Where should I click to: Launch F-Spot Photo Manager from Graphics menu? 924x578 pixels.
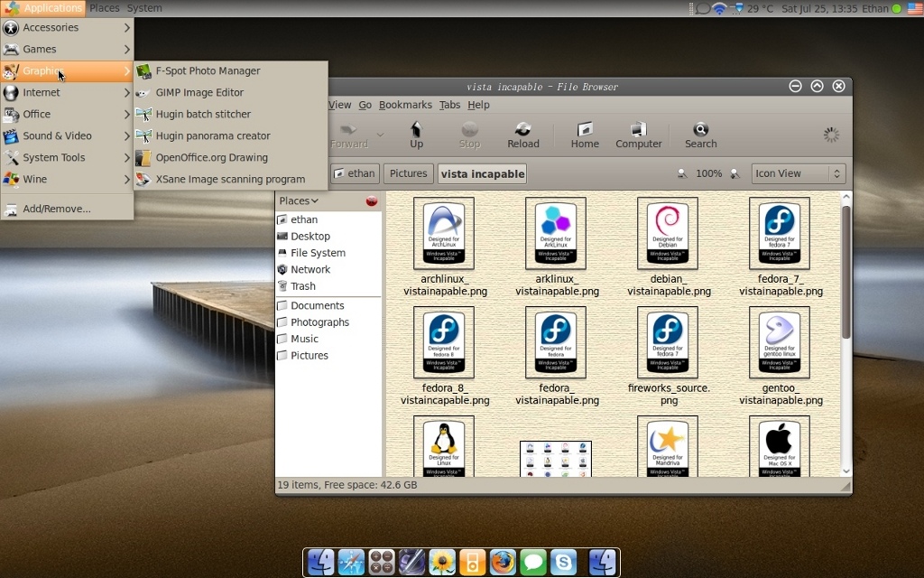[x=230, y=70]
